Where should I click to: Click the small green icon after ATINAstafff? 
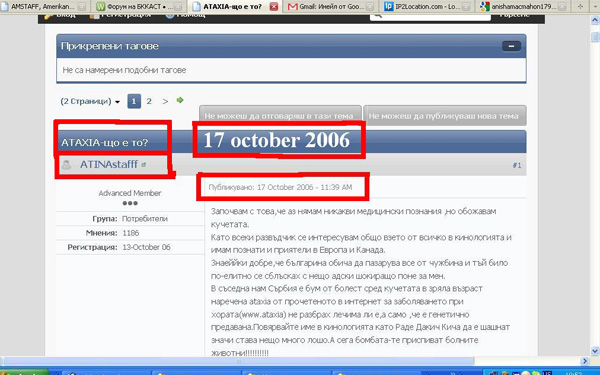[143, 165]
